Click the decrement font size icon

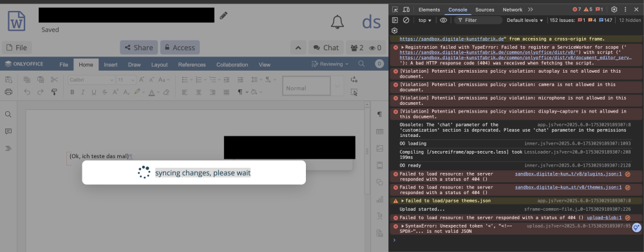(151, 80)
